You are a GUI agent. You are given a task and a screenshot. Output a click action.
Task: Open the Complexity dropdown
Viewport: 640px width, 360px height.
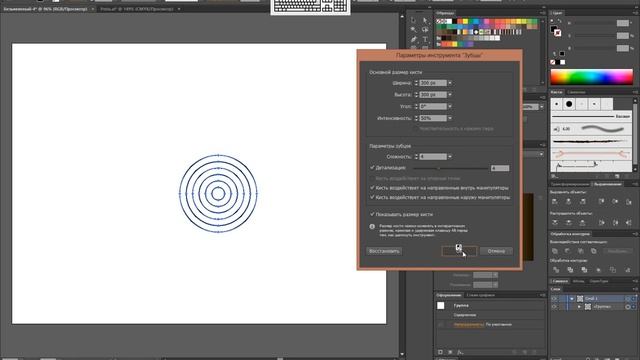[x=450, y=157]
